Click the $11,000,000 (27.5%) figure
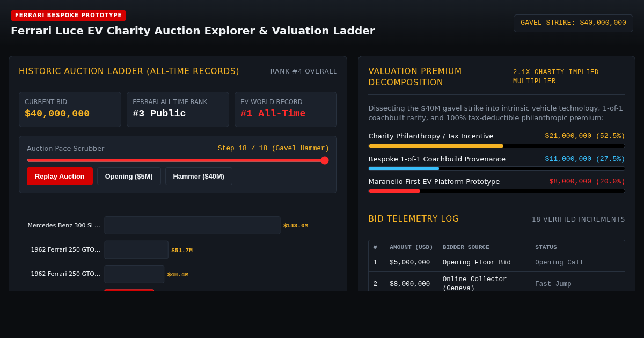Image resolution: width=644 pixels, height=338 pixels. click(585, 159)
